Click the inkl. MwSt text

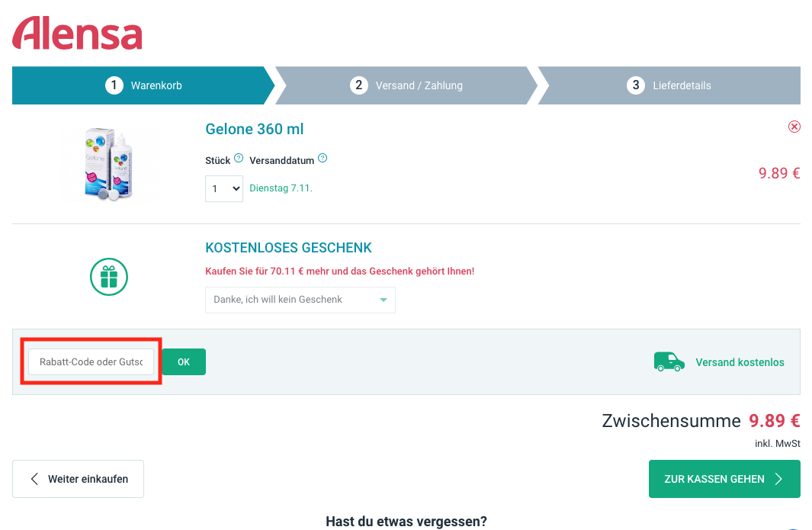click(x=777, y=444)
